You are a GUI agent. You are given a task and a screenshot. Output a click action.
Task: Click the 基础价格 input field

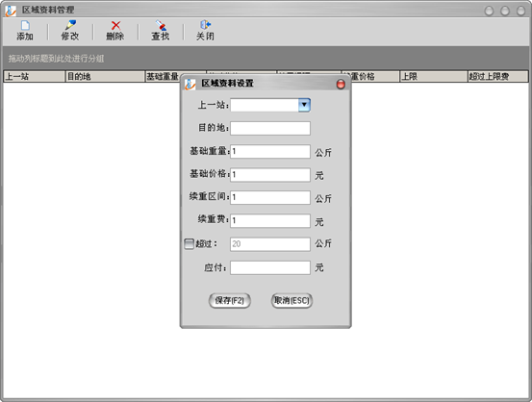[270, 175]
